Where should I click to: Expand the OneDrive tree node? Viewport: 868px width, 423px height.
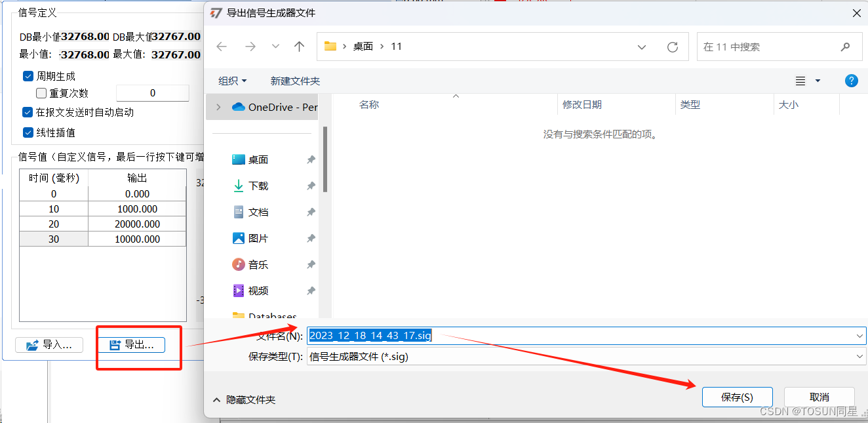click(x=218, y=107)
